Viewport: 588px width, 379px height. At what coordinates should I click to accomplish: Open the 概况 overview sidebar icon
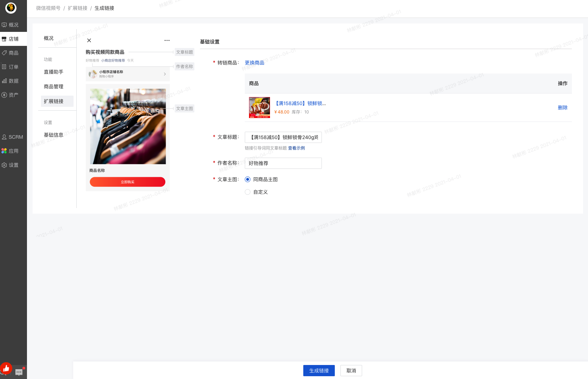(5, 25)
